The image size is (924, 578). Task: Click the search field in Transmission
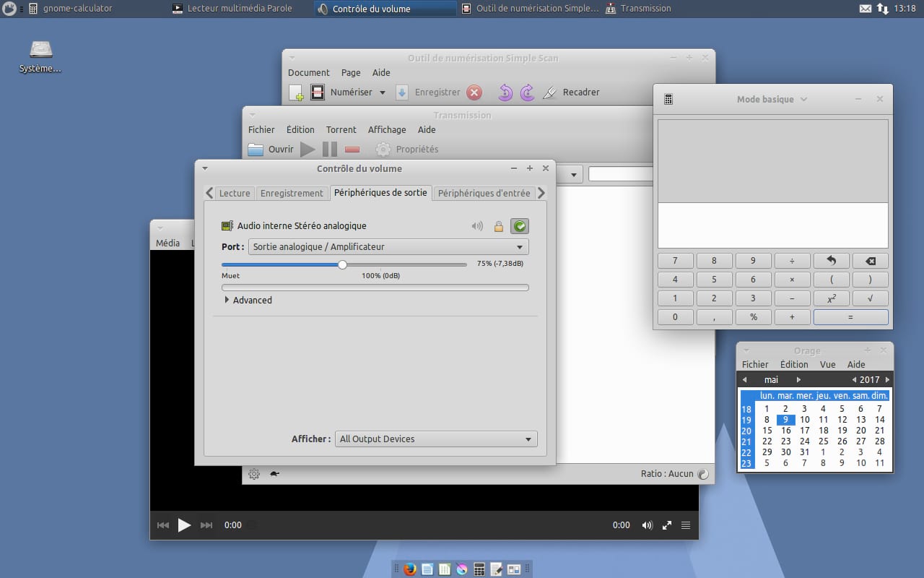(621, 174)
